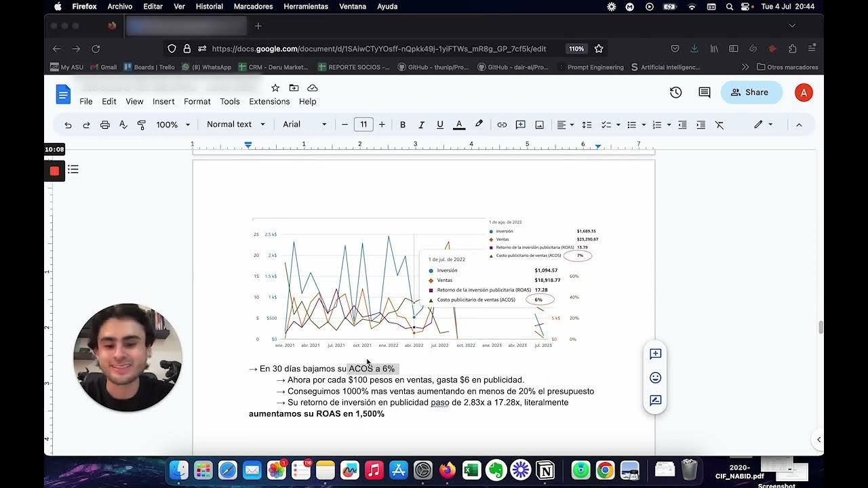
Task: Star the document
Action: [275, 88]
